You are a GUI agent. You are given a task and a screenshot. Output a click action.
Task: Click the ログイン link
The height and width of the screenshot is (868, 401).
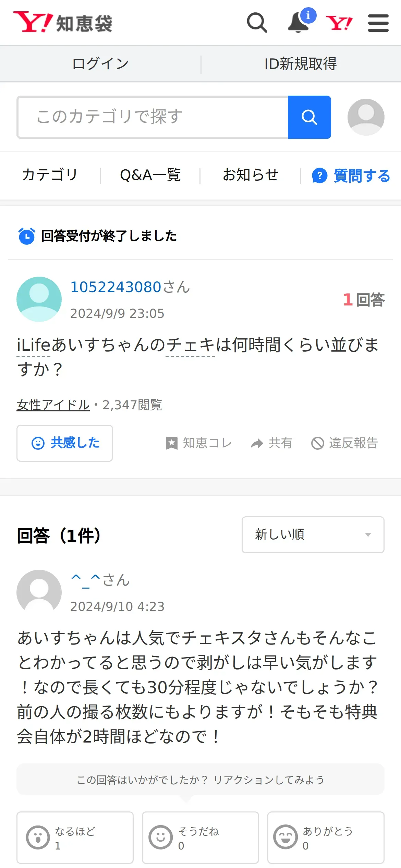[x=100, y=64]
